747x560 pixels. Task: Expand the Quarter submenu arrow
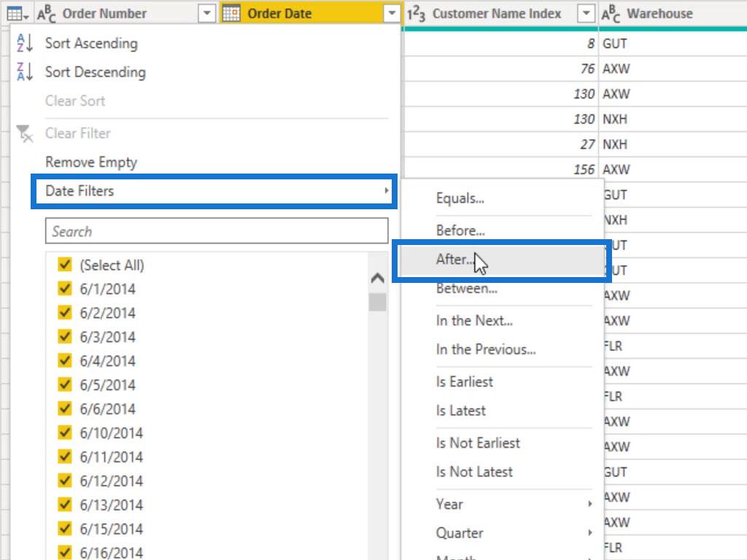point(589,532)
